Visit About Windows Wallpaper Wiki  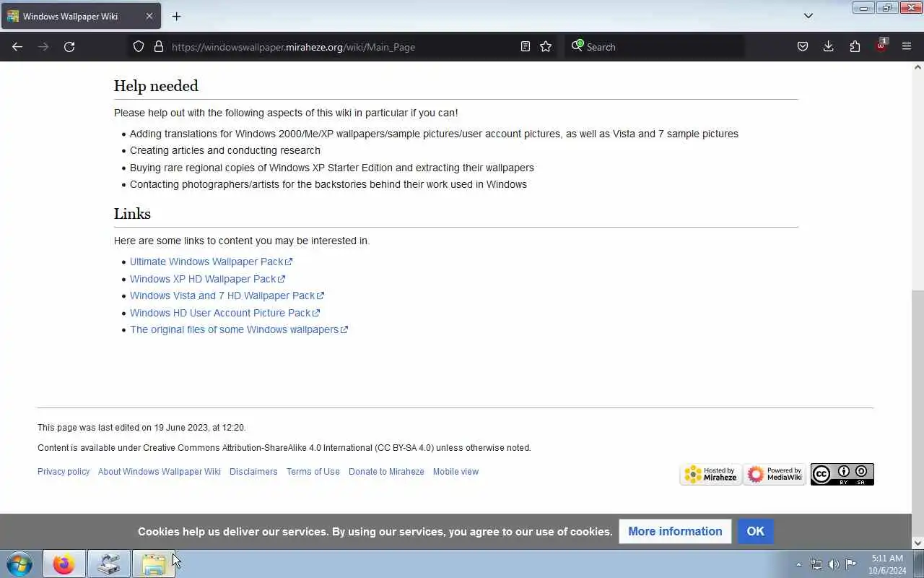pyautogui.click(x=160, y=472)
